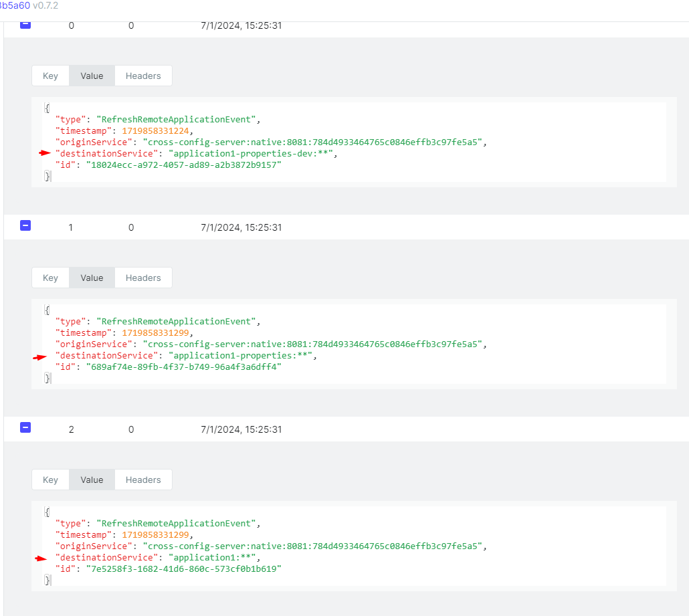Open the Key tab of message 2
Screen dimensions: 689x616
[x=51, y=480]
